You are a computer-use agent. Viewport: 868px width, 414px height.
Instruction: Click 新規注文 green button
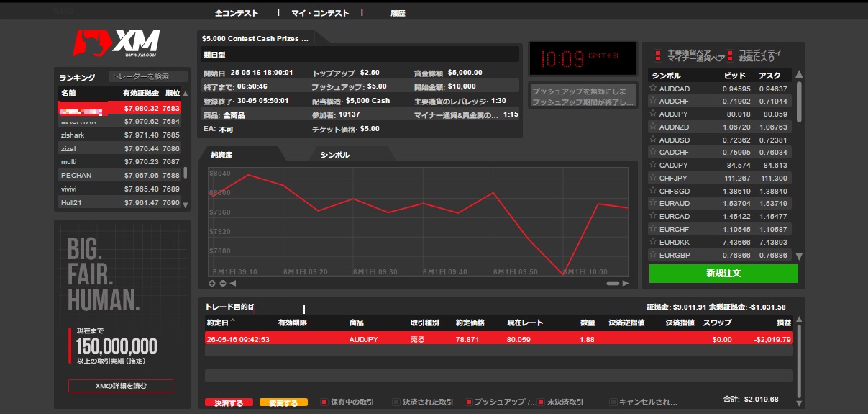pos(723,274)
